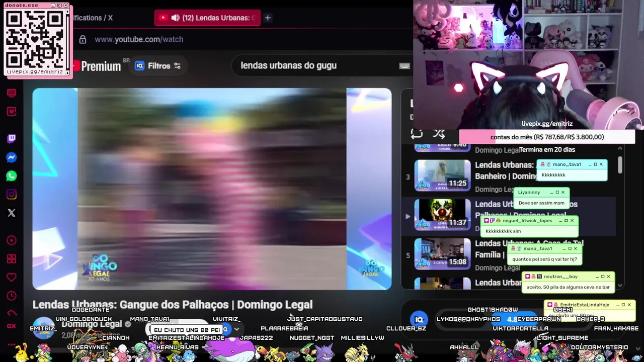Click the 'Termina em 20 dias' text
Screen dimensions: 644x362
(x=547, y=149)
